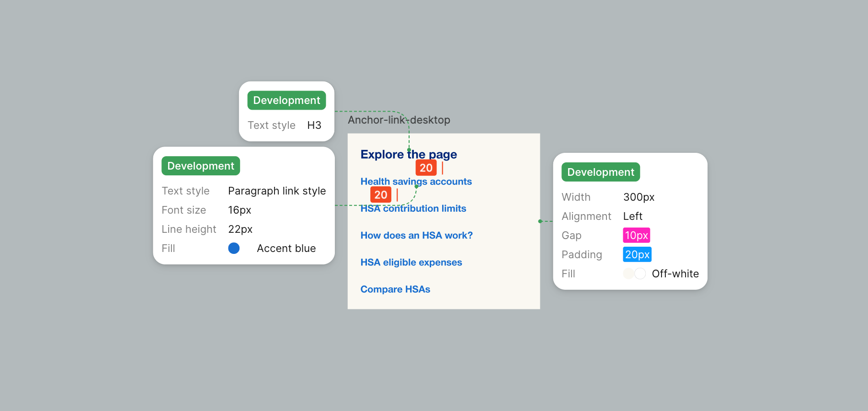The height and width of the screenshot is (411, 868).
Task: Click the Off-white fill color swatch
Action: (634, 274)
